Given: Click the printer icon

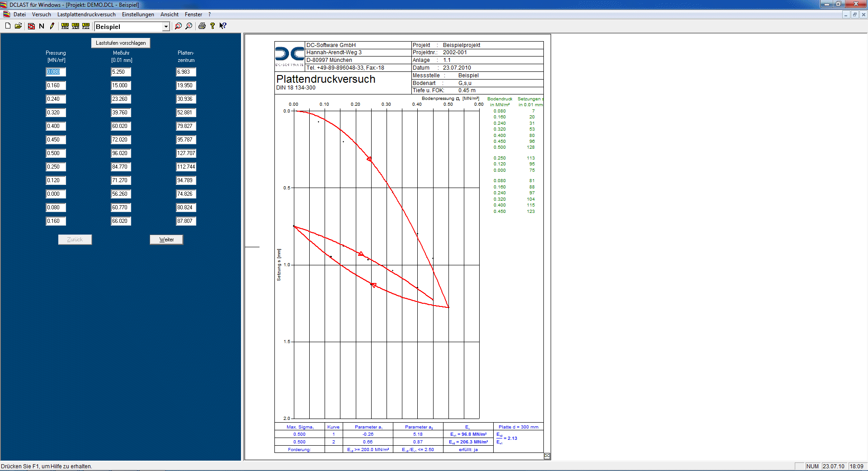Looking at the screenshot, I should point(202,26).
